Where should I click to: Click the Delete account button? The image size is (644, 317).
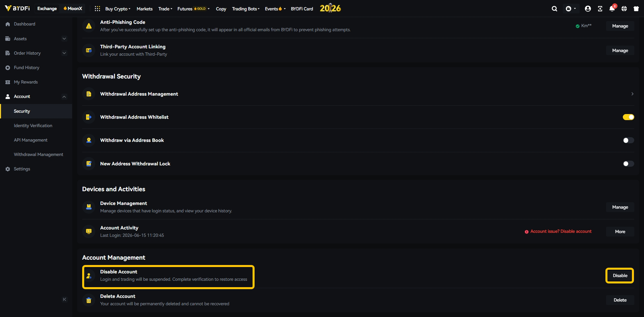click(620, 300)
